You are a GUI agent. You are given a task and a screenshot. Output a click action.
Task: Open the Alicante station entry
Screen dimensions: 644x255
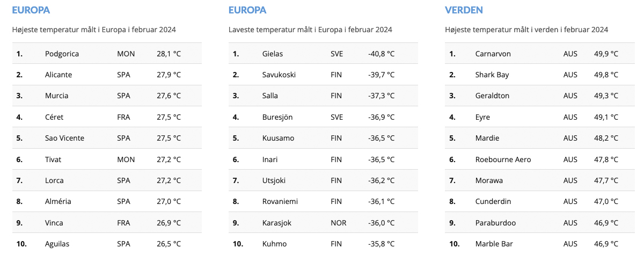pyautogui.click(x=58, y=75)
